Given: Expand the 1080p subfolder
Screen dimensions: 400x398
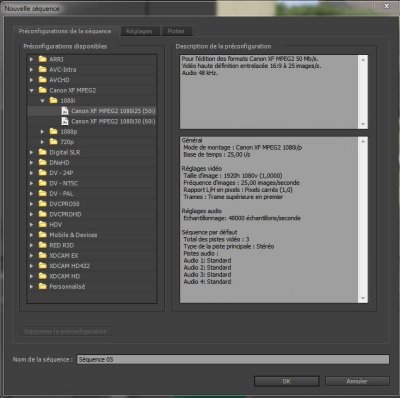Looking at the screenshot, I should click(x=42, y=132).
